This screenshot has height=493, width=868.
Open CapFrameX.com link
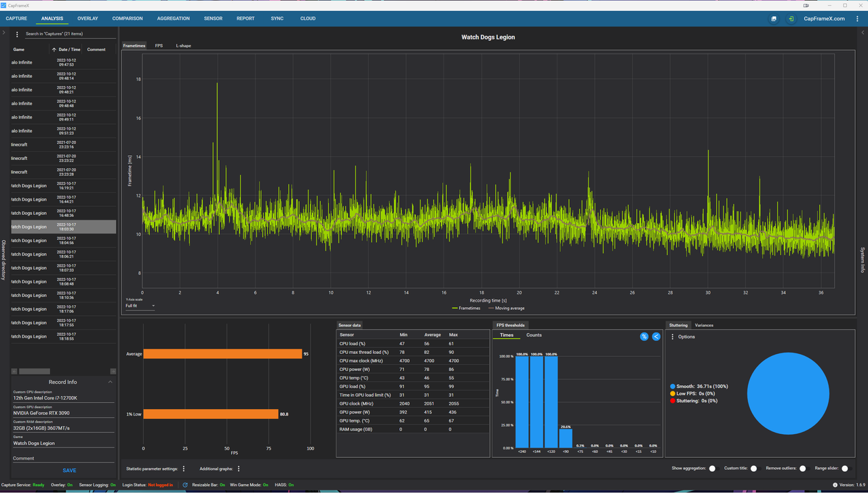[824, 18]
